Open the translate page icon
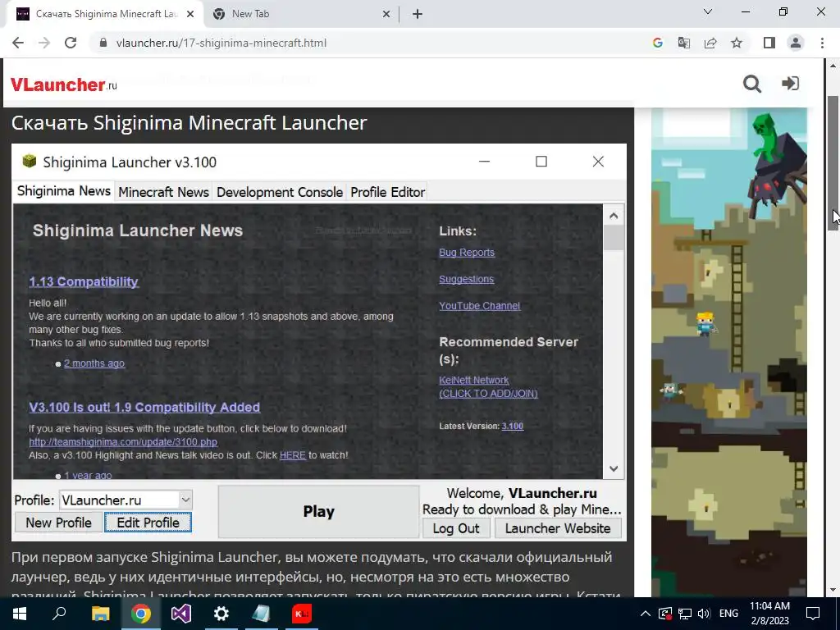The width and height of the screenshot is (840, 630). coord(683,43)
